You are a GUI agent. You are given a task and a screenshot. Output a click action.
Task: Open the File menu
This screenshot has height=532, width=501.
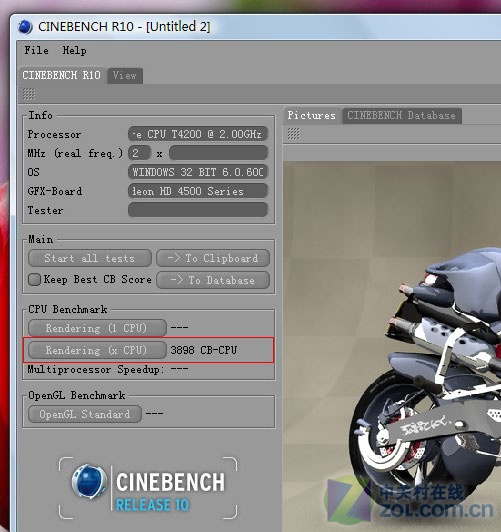[36, 51]
